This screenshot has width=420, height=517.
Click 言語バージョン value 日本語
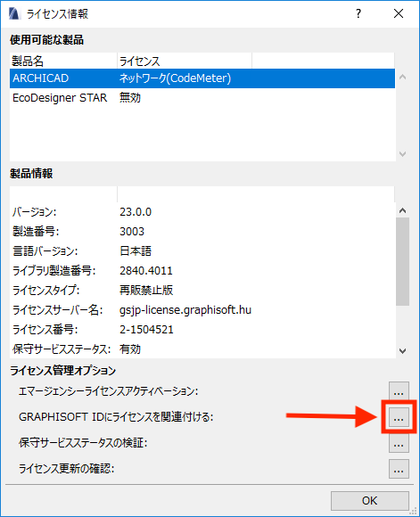pyautogui.click(x=136, y=251)
